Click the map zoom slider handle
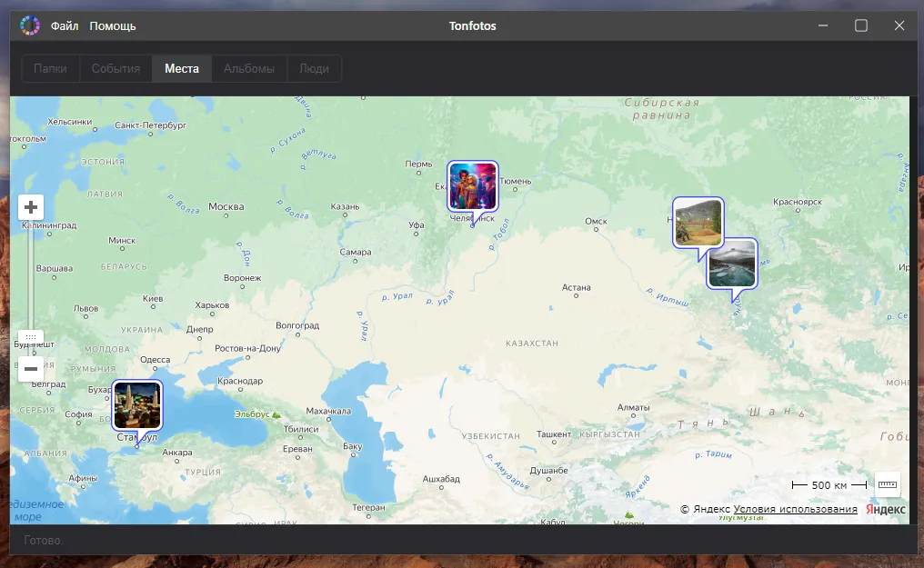 click(x=31, y=337)
